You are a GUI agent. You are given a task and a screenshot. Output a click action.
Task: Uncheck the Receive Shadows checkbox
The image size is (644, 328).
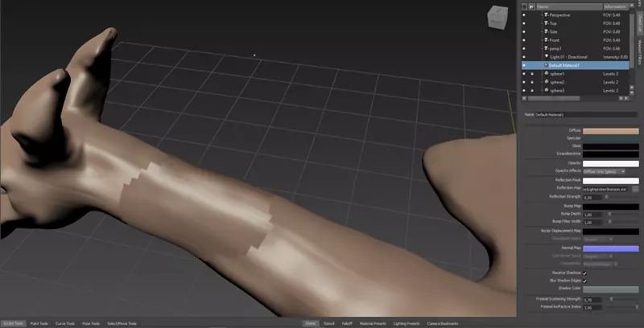tap(585, 273)
